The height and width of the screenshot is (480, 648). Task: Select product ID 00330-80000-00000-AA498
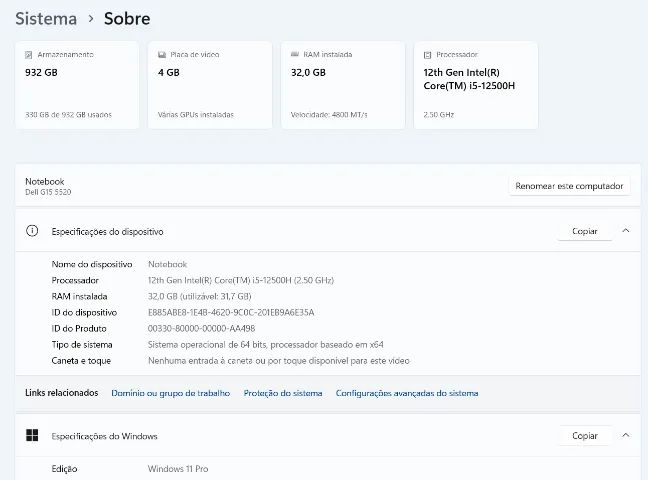point(201,329)
